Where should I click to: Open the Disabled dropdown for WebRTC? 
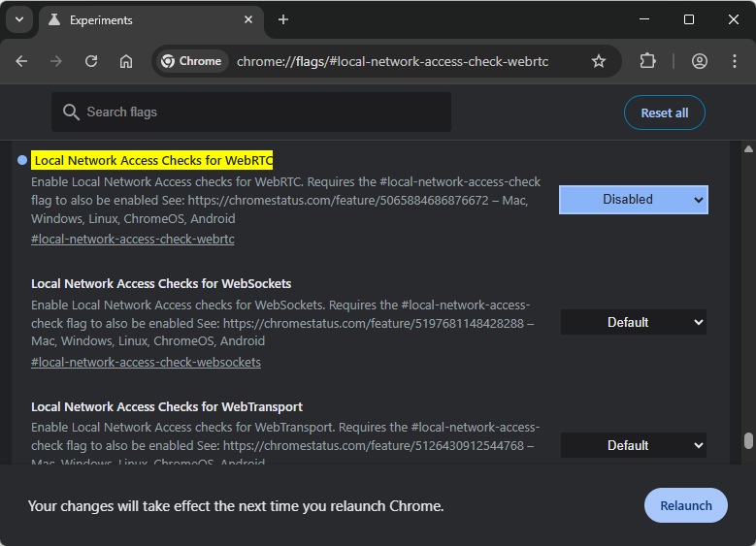[x=634, y=200]
